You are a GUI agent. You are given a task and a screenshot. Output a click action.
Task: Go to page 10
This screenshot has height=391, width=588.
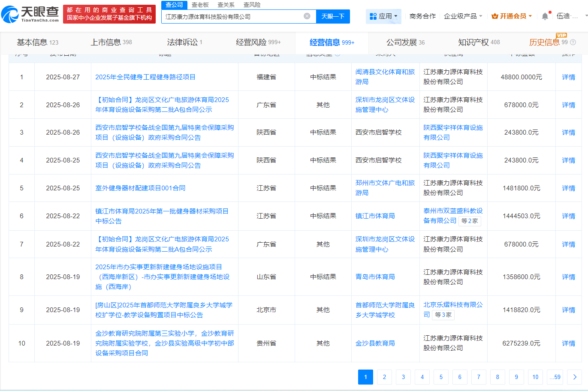(x=535, y=377)
